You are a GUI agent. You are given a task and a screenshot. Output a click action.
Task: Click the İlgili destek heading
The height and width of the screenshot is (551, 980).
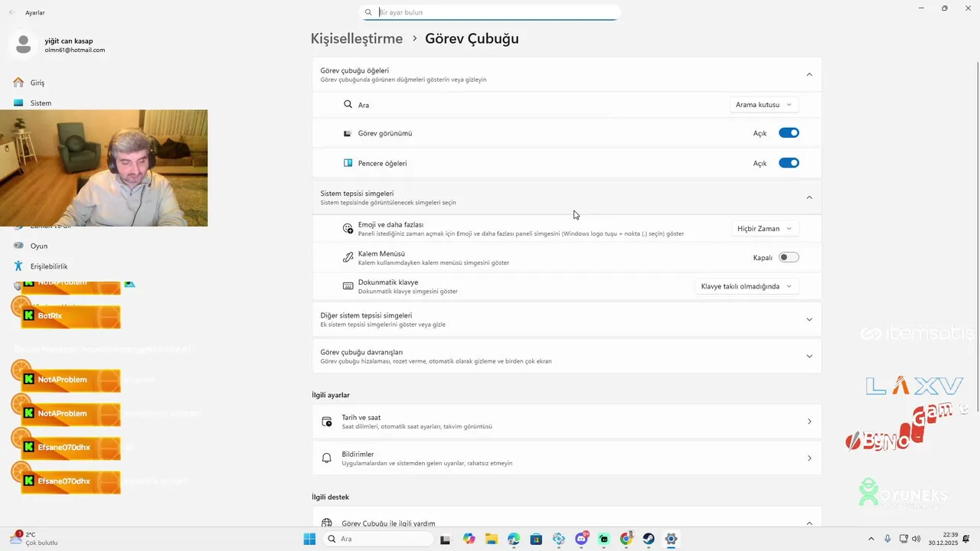[330, 497]
